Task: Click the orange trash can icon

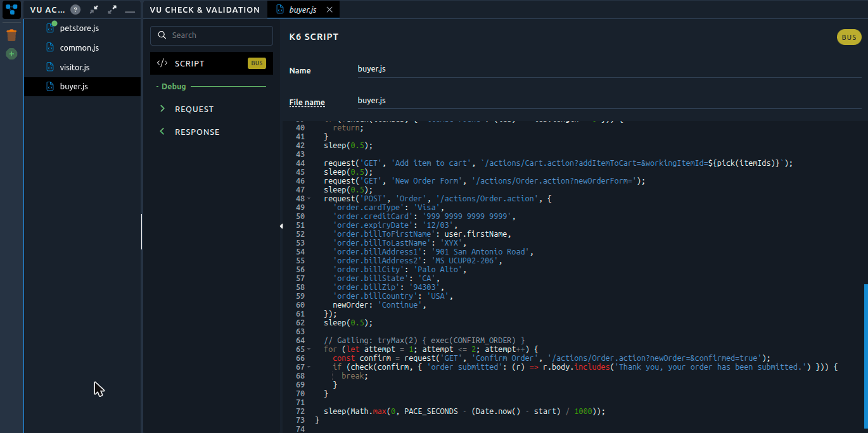Action: (11, 35)
